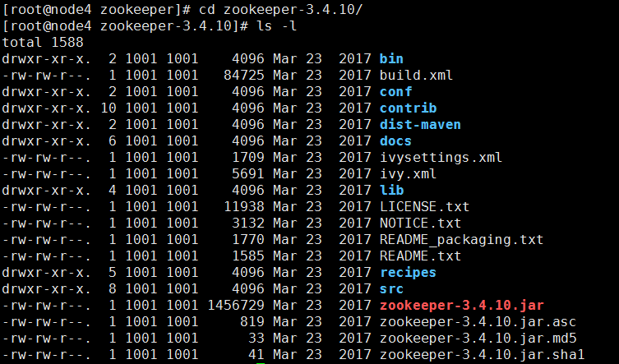619x364 pixels.
Task: Select the 1456729 jar file size
Action: coord(236,306)
